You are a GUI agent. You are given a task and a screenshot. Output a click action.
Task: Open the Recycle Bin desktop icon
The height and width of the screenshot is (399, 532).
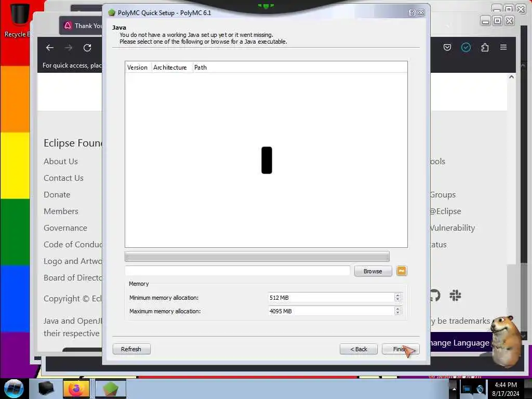[x=19, y=19]
